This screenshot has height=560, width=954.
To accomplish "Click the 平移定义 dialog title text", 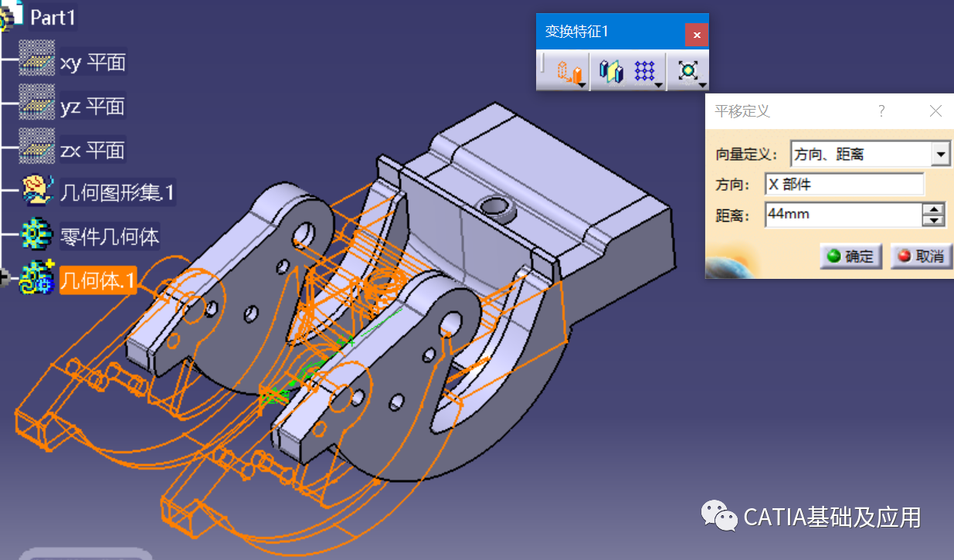I will [742, 112].
